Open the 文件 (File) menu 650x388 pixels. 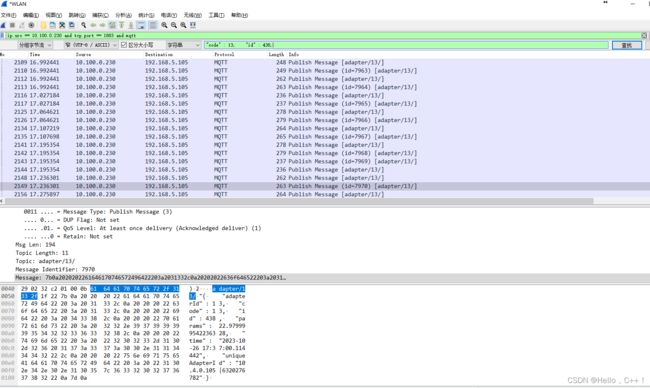pyautogui.click(x=8, y=15)
